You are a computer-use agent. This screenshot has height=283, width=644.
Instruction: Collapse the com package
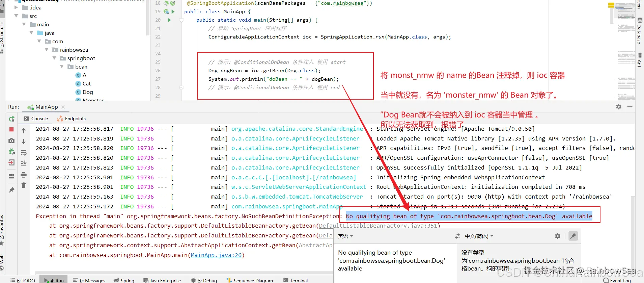(39, 41)
